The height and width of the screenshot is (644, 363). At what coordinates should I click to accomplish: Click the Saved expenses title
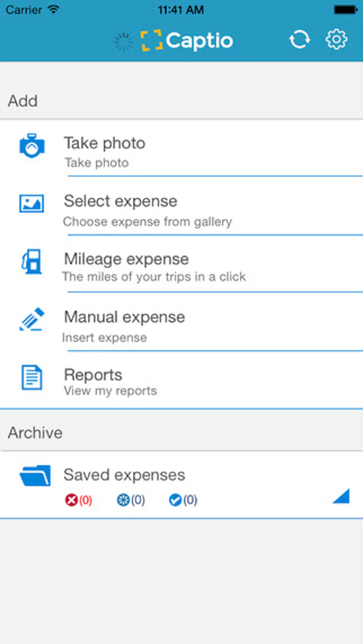click(124, 475)
